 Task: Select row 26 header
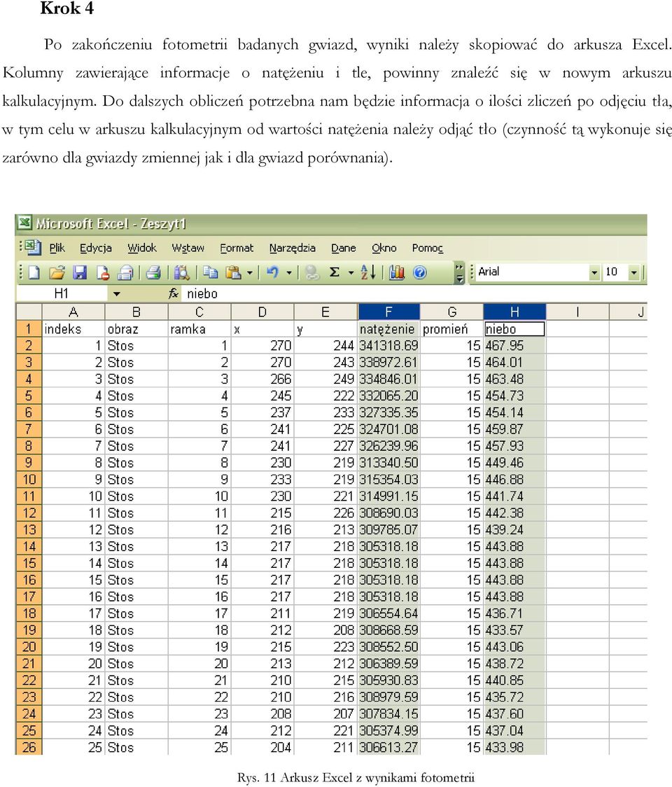[x=29, y=747]
